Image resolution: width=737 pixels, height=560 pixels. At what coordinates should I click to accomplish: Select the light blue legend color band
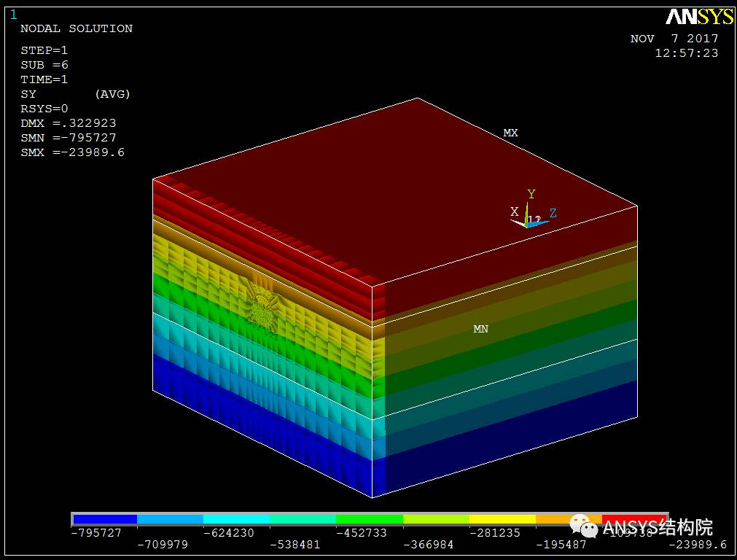click(x=170, y=519)
